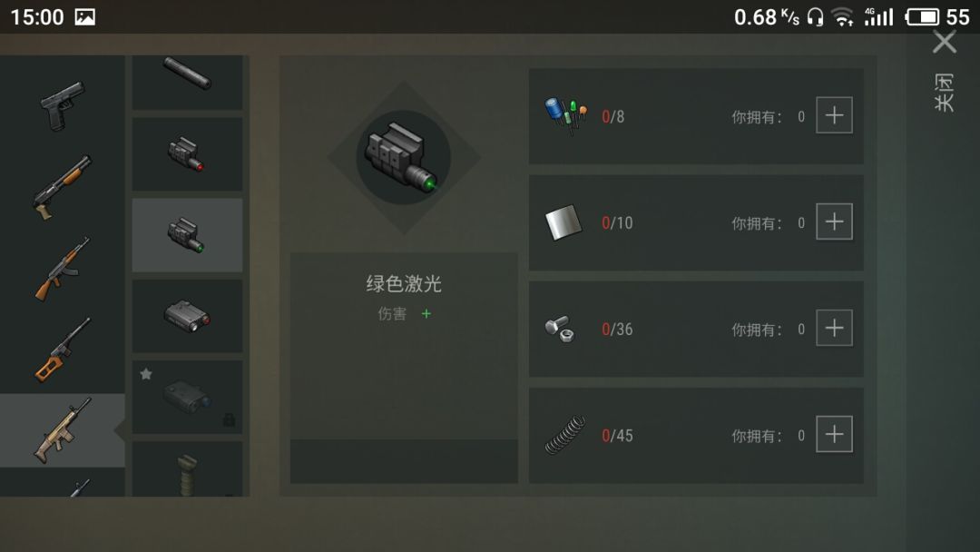This screenshot has height=552, width=980.
Task: Select the vertical foregrip attachment
Action: (x=188, y=468)
